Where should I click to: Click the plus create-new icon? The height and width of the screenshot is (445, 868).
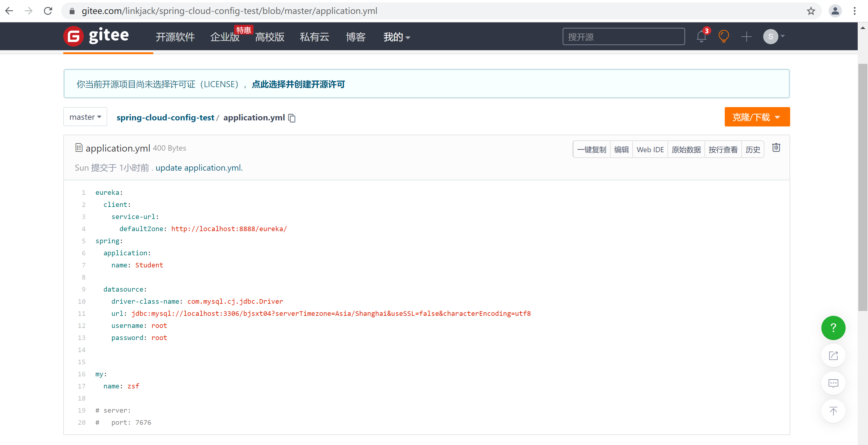point(746,36)
